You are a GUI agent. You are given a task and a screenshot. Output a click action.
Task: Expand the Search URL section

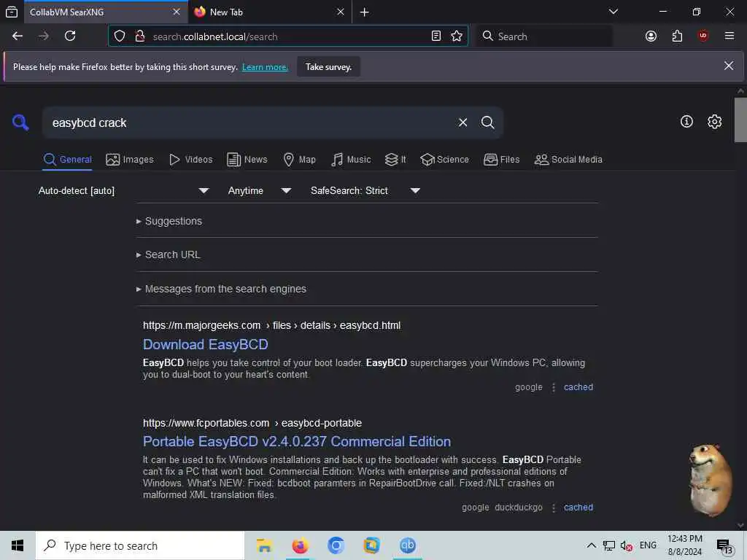coord(169,254)
